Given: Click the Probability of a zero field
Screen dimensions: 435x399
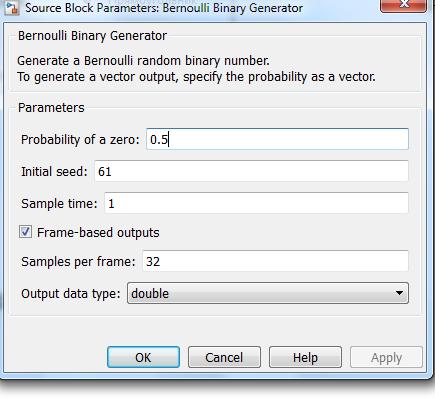Looking at the screenshot, I should coord(277,139).
